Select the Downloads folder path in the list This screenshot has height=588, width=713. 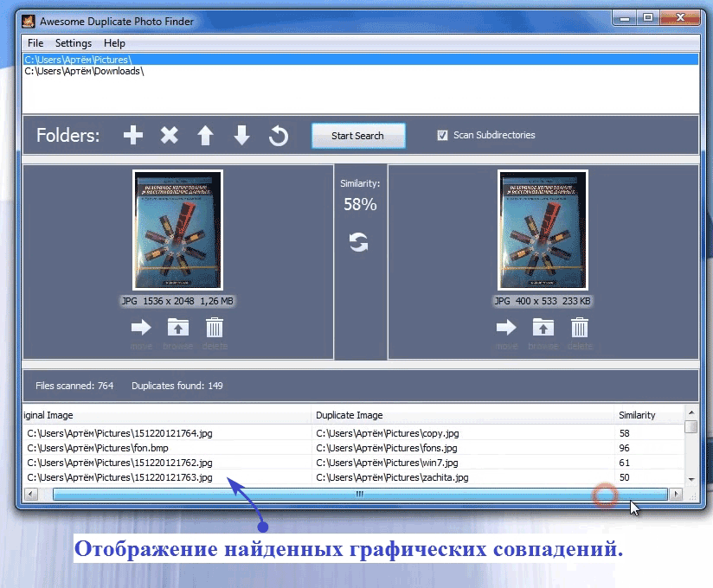84,72
